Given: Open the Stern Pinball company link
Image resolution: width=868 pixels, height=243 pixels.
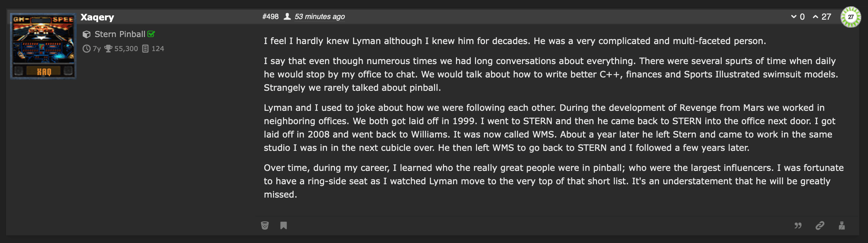Looking at the screenshot, I should [120, 34].
